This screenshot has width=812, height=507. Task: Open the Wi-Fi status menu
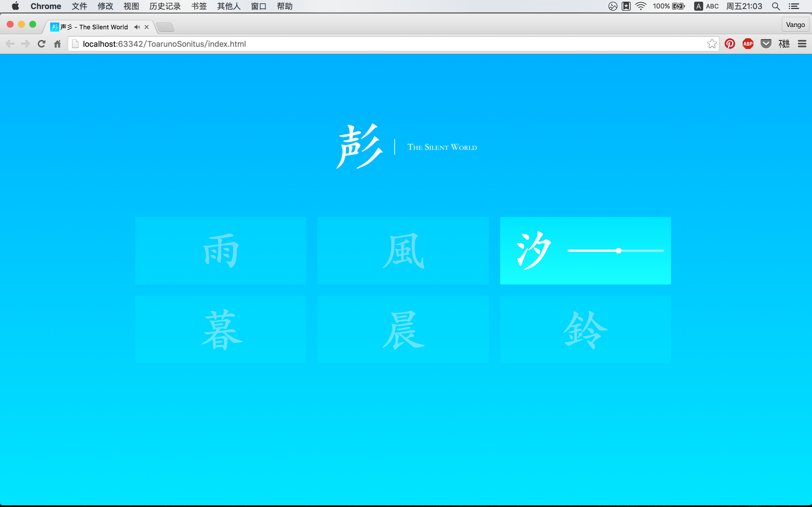tap(641, 6)
